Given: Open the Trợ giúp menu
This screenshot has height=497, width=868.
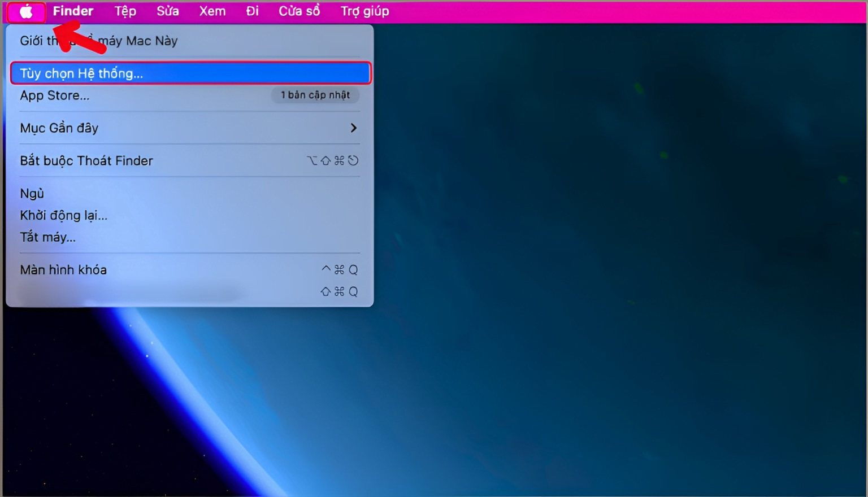Looking at the screenshot, I should click(x=364, y=11).
